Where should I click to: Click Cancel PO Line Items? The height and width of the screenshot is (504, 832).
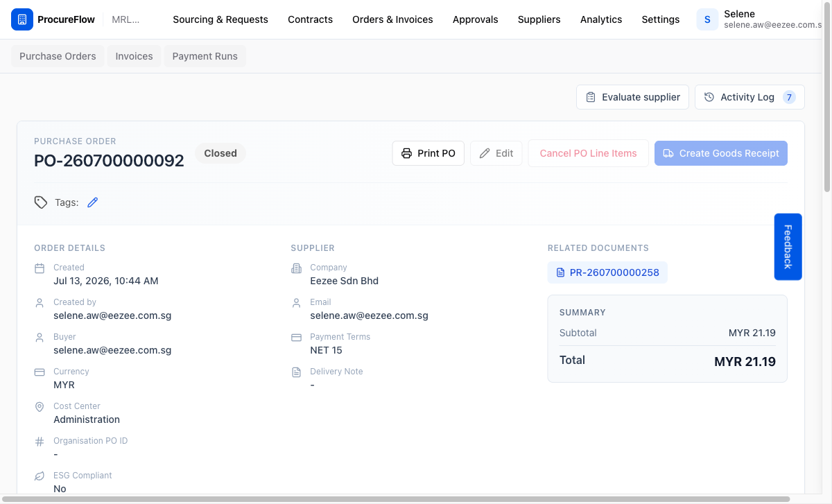pos(588,153)
